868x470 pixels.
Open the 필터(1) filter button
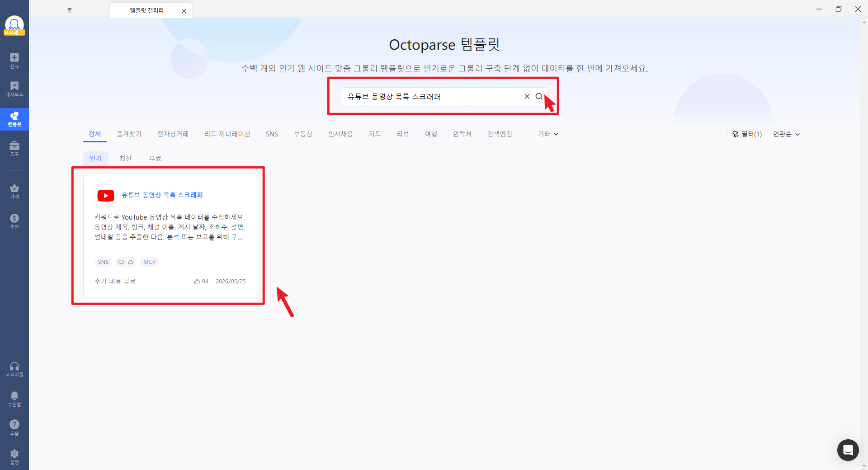click(x=747, y=134)
